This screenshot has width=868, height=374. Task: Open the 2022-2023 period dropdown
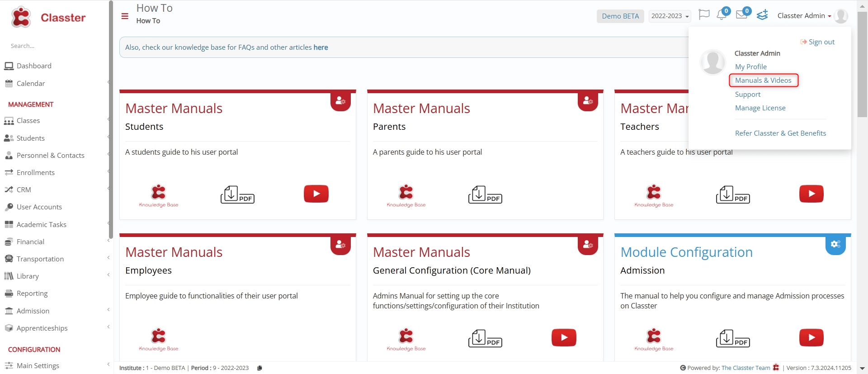(x=670, y=16)
